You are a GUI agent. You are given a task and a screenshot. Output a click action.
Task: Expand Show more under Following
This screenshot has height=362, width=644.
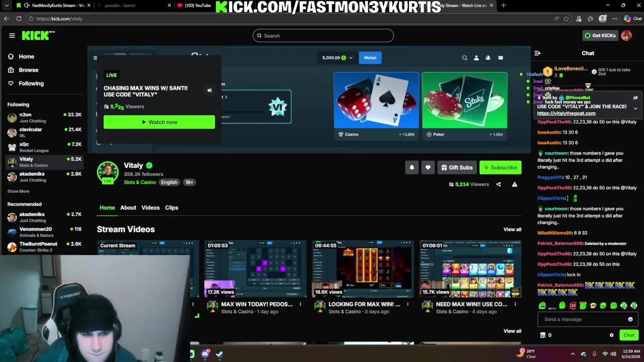[18, 191]
